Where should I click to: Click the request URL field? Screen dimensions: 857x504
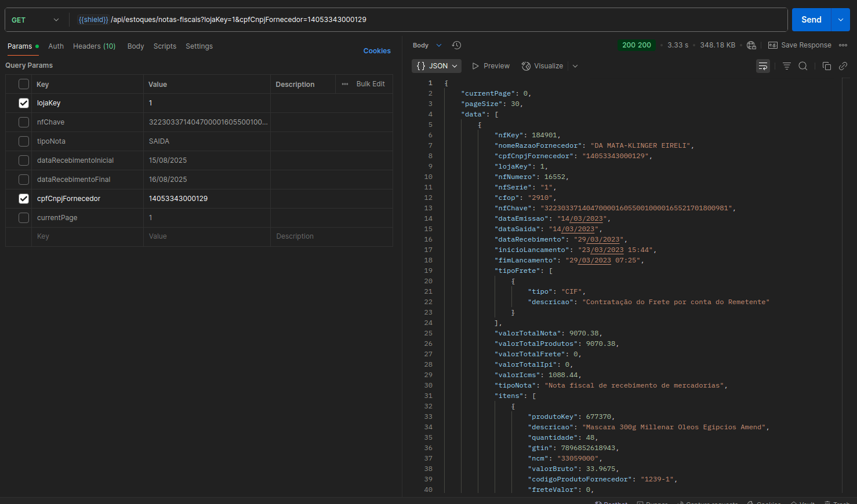[429, 20]
